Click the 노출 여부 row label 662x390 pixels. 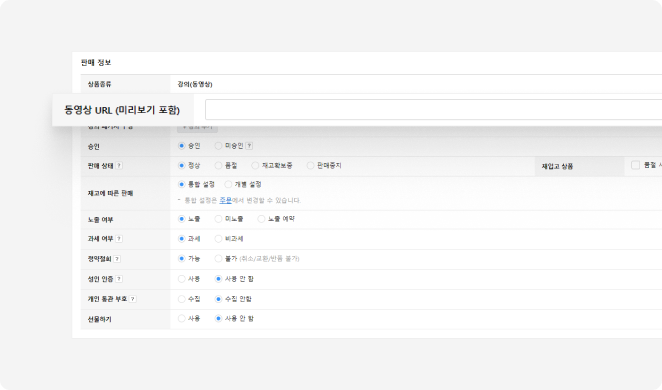(100, 219)
